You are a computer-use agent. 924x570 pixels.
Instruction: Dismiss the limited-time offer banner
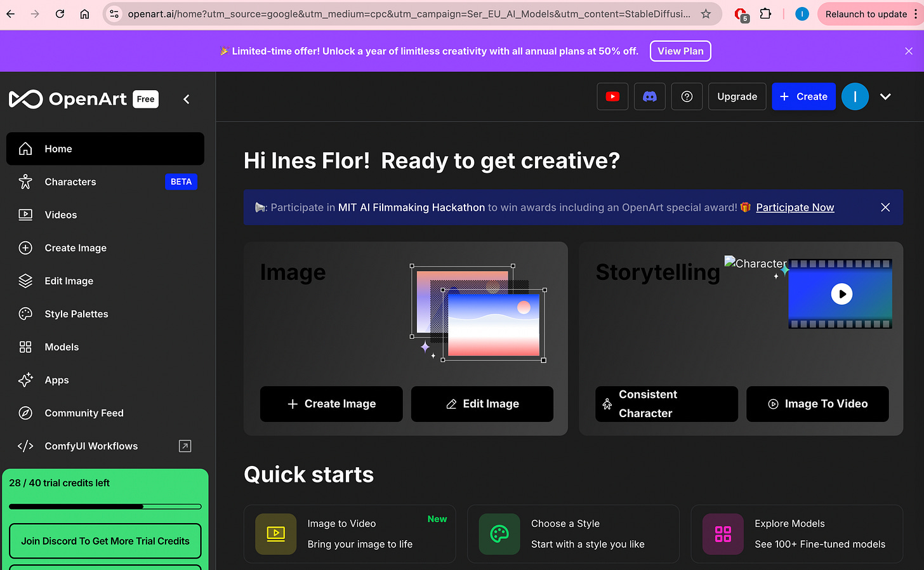click(909, 51)
